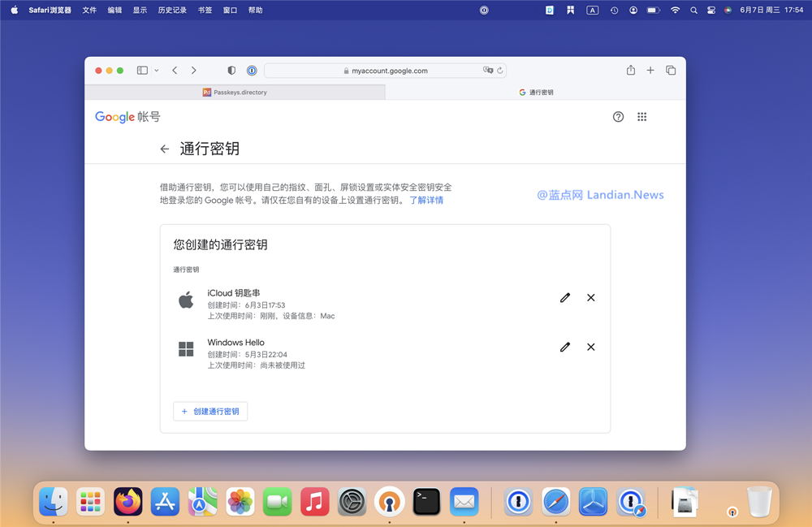Edit the iCloud Keychain passkey name

[x=565, y=298]
